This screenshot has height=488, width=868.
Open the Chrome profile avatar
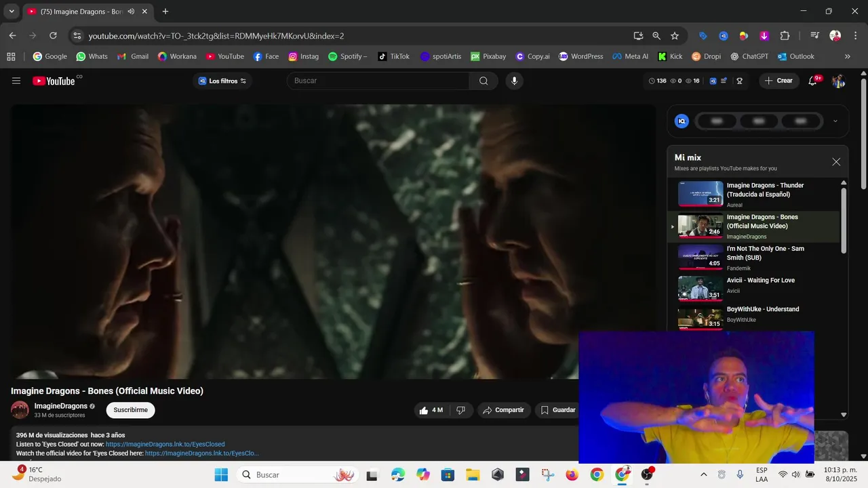tap(835, 36)
